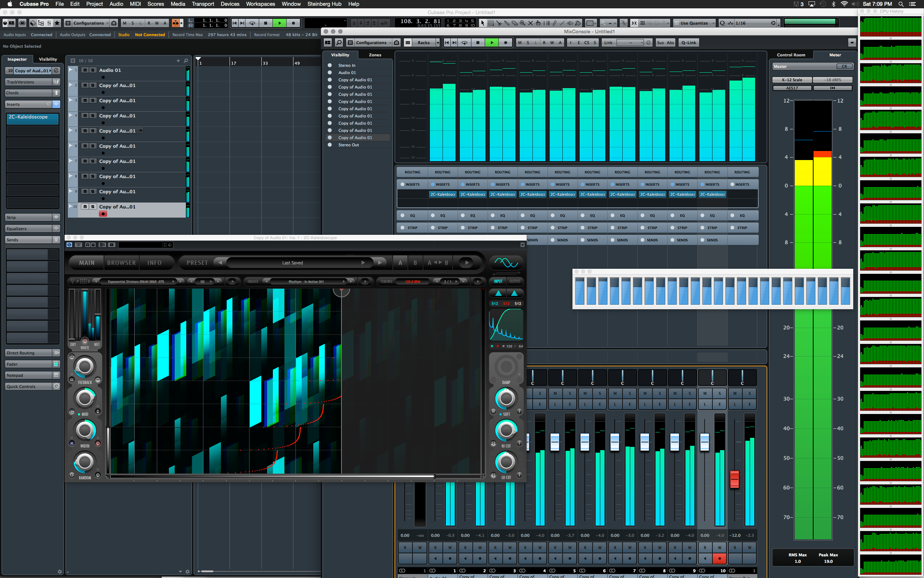Open the MixConsole search magnifier

click(339, 42)
